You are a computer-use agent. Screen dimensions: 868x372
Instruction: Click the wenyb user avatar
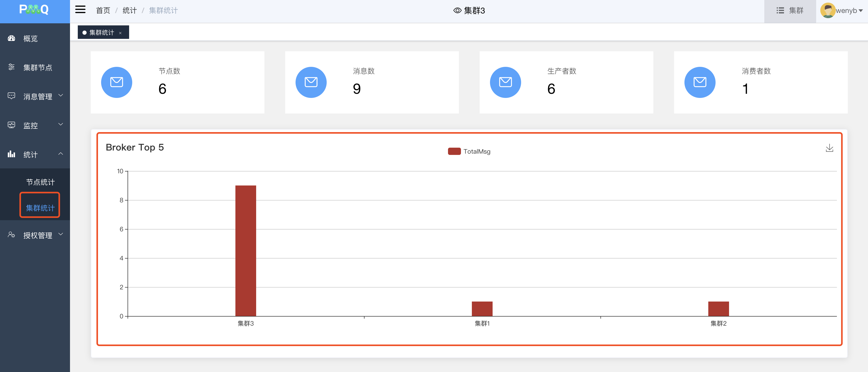tap(827, 10)
